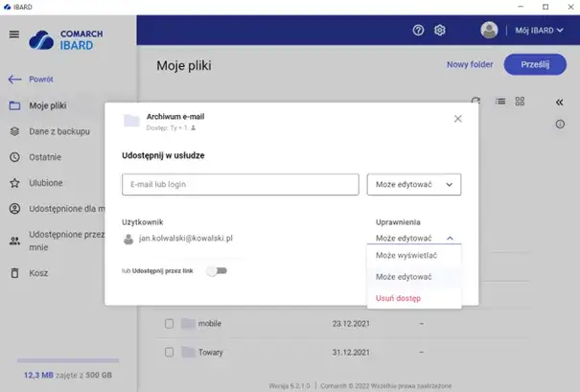The width and height of the screenshot is (580, 392).
Task: Open settings gear icon
Action: pyautogui.click(x=440, y=31)
